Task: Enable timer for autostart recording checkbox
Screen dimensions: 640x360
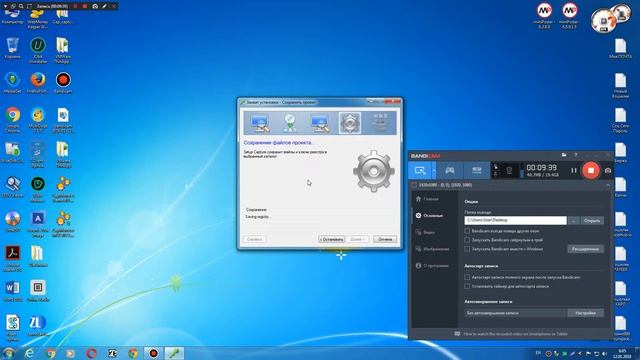Action: [467, 286]
